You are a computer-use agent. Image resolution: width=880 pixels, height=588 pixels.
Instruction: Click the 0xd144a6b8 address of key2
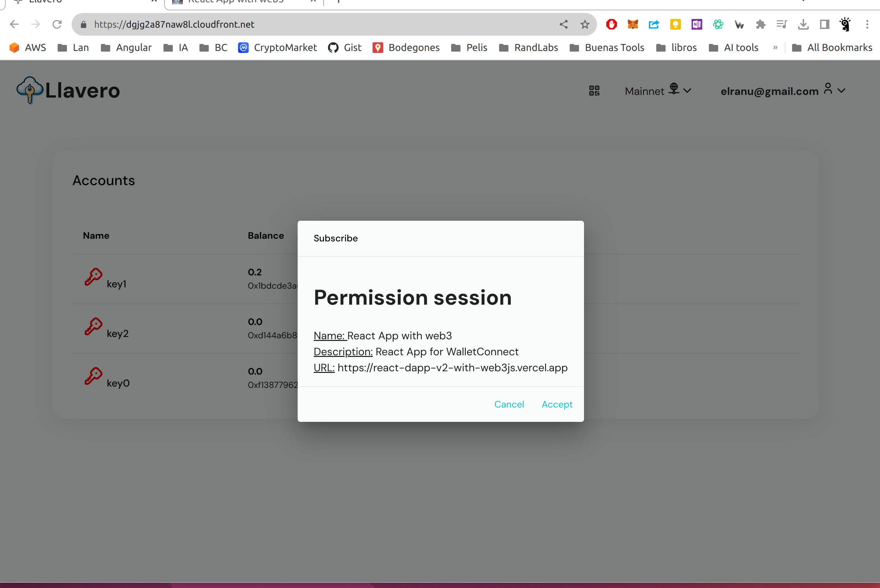coord(273,335)
